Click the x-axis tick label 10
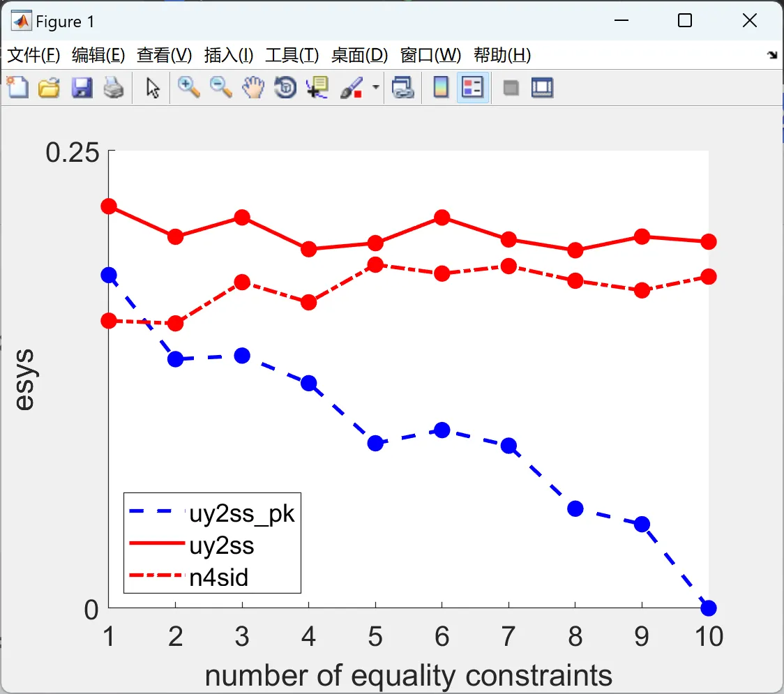This screenshot has height=694, width=784. click(x=709, y=637)
